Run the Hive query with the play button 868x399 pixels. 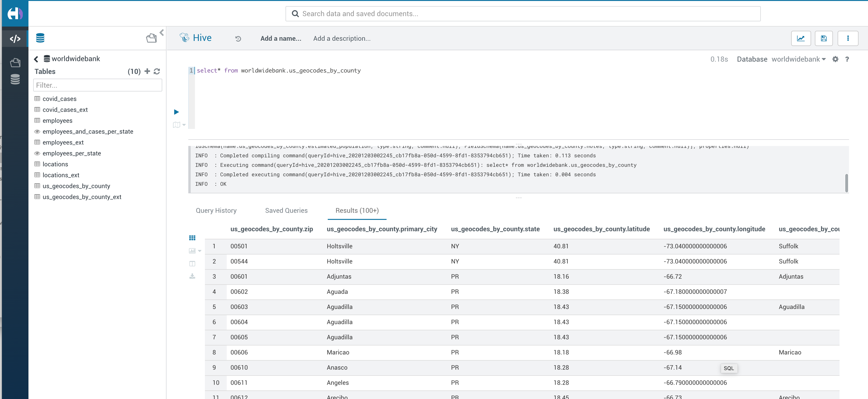[x=176, y=112]
